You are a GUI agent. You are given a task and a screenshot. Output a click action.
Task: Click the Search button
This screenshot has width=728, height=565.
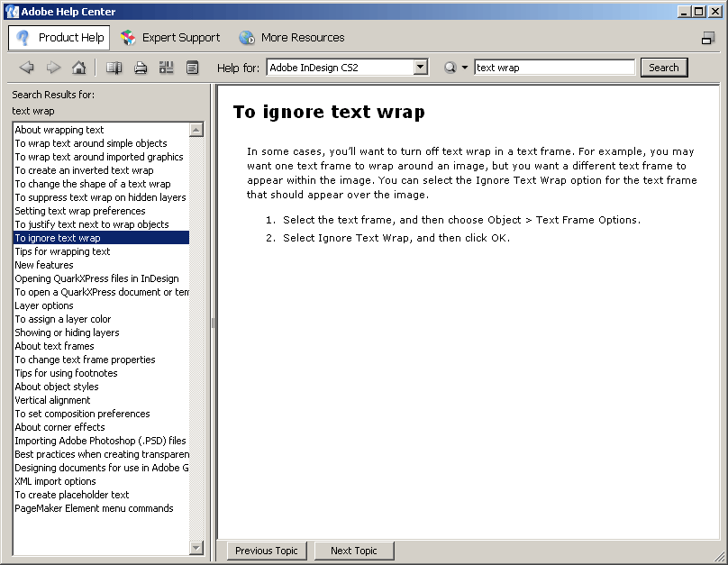tap(664, 68)
